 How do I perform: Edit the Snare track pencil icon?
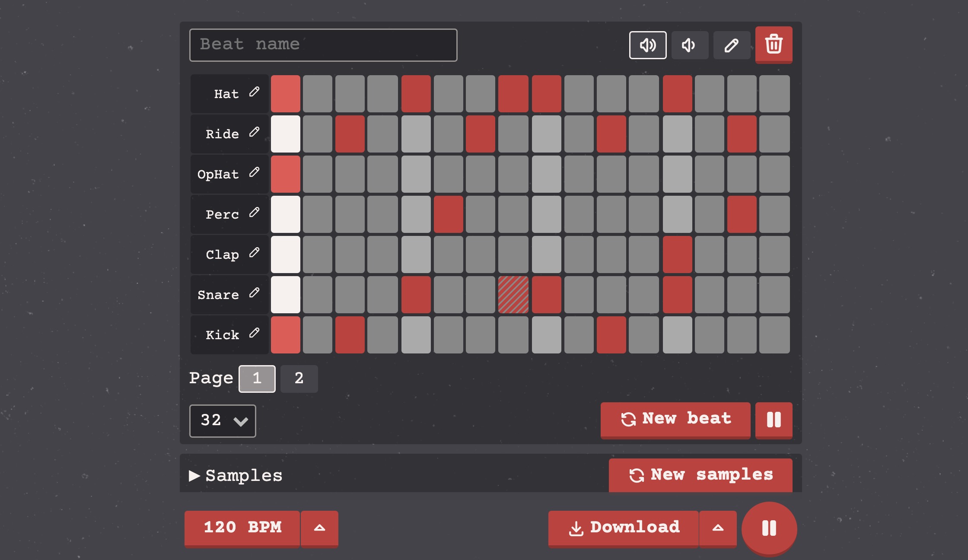coord(255,293)
